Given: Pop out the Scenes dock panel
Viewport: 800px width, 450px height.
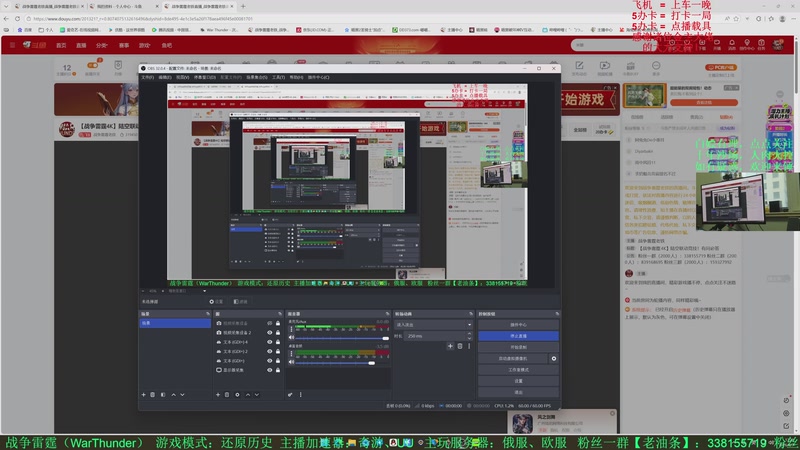Looking at the screenshot, I should tap(208, 314).
